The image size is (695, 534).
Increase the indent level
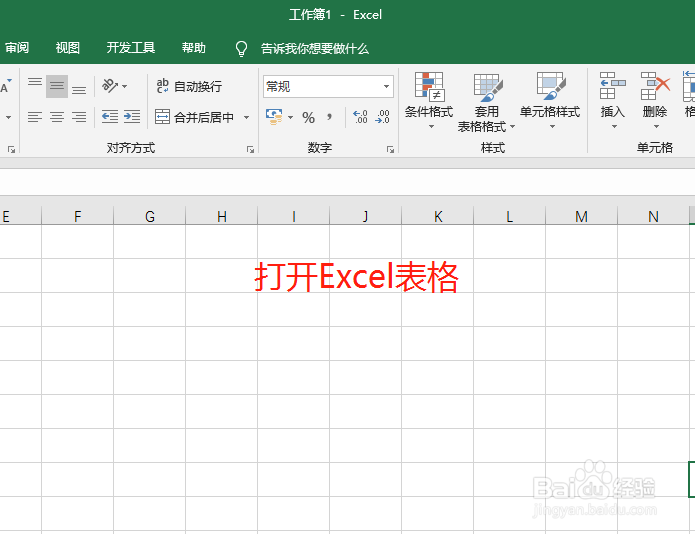132,117
